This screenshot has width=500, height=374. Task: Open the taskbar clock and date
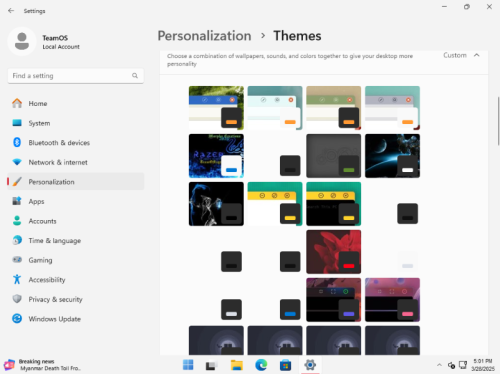click(483, 365)
